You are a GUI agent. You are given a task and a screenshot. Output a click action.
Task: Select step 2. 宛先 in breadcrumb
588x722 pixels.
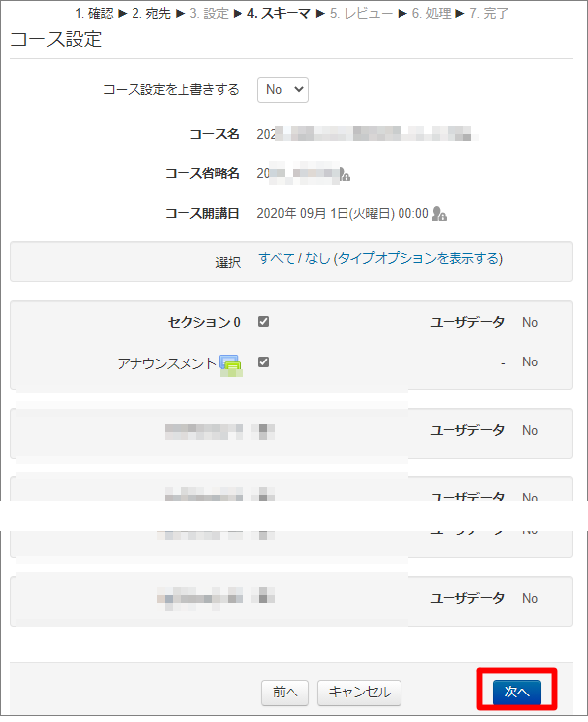(x=151, y=14)
